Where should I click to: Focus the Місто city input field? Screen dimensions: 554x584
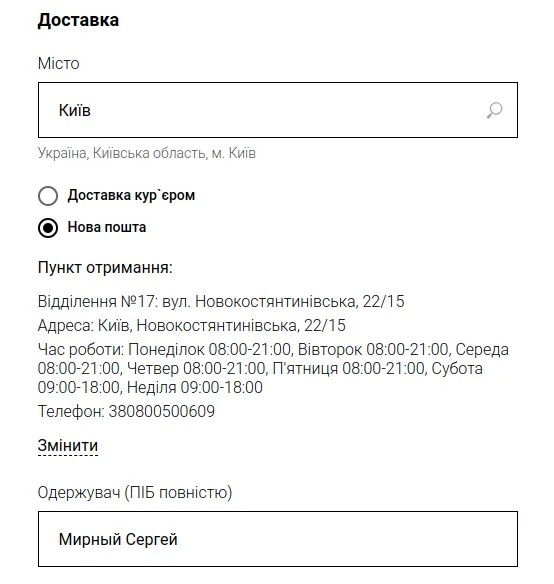point(278,110)
